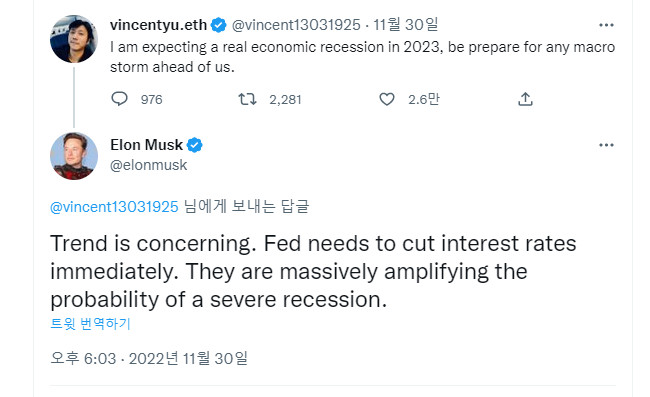Open the share icon on vincentyu.eth's tweet
Screen dimensions: 650x397
pyautogui.click(x=525, y=99)
